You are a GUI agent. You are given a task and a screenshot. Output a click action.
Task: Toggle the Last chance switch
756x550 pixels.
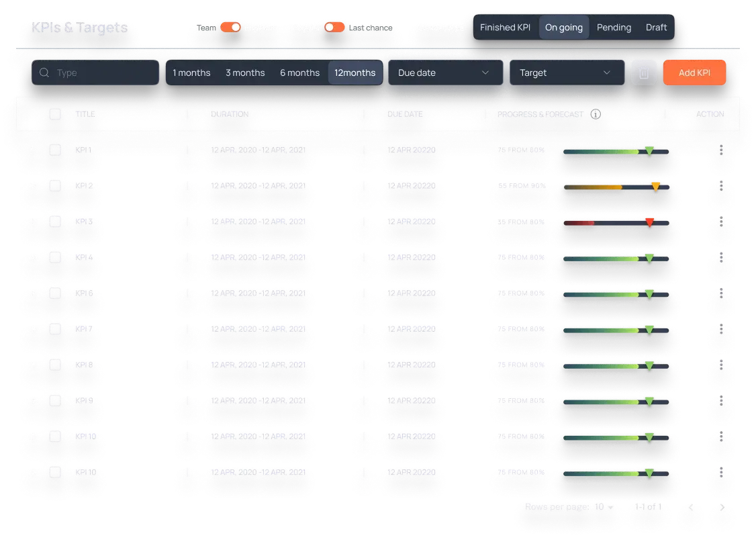[334, 28]
